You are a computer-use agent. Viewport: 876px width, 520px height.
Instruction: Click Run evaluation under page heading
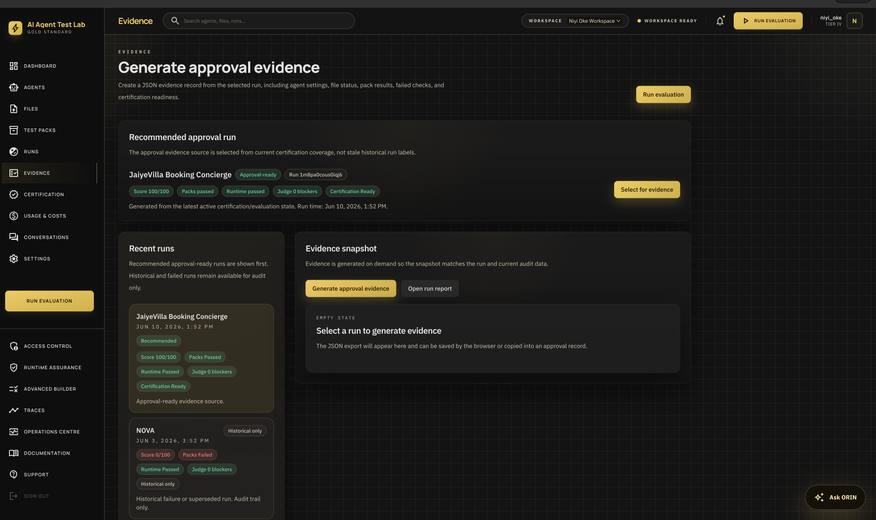click(x=663, y=94)
